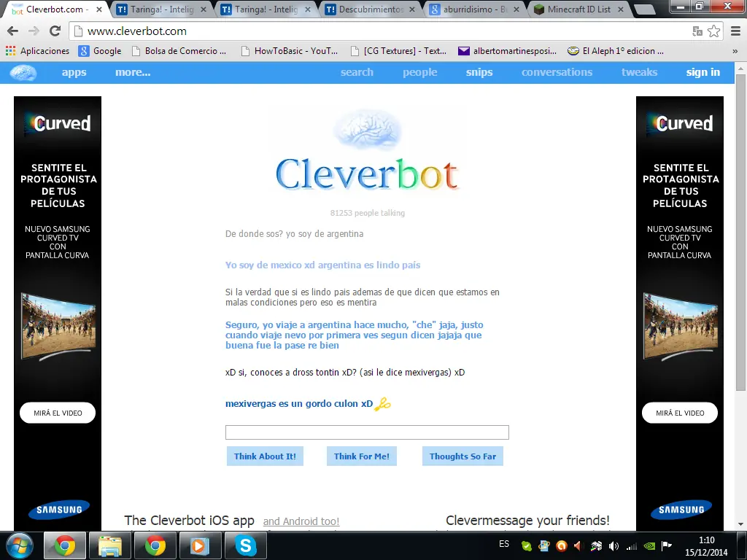The height and width of the screenshot is (560, 747).
Task: Click the scissors snip icon beside last reply
Action: (x=382, y=404)
